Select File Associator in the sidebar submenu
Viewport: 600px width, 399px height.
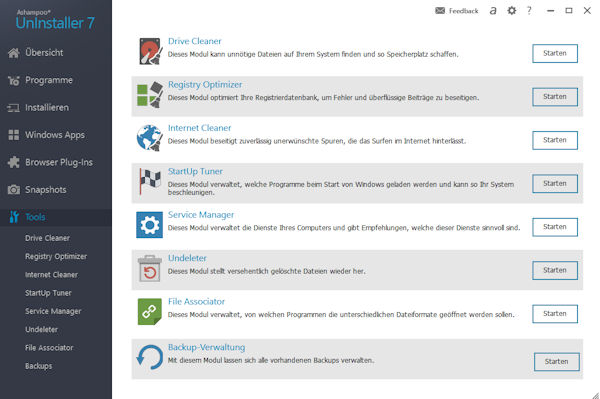[49, 348]
